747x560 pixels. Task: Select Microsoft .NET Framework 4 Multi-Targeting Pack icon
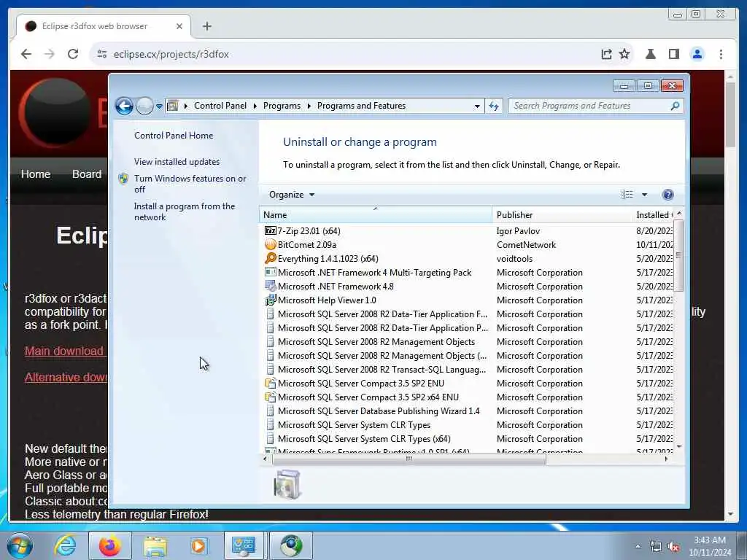tap(270, 272)
